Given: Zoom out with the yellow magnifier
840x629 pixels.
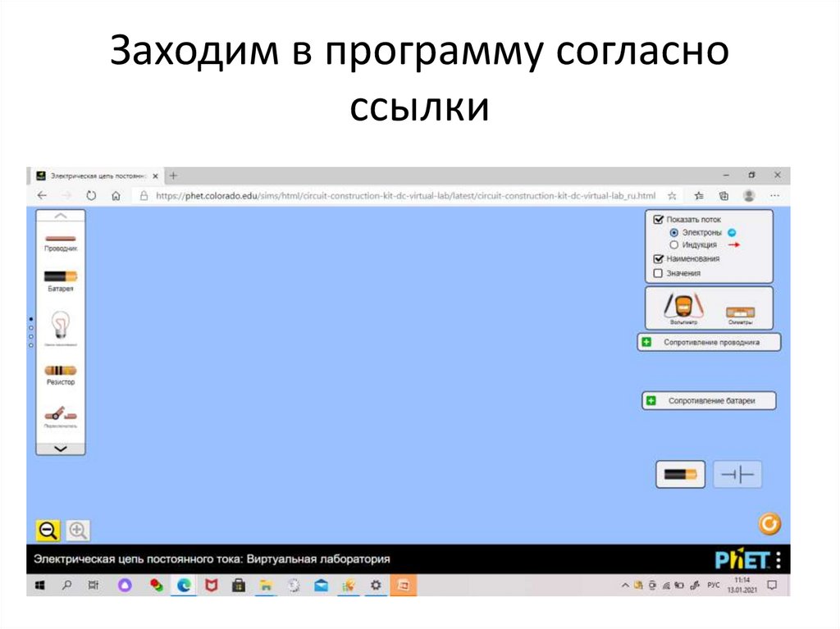Looking at the screenshot, I should click(x=48, y=531).
